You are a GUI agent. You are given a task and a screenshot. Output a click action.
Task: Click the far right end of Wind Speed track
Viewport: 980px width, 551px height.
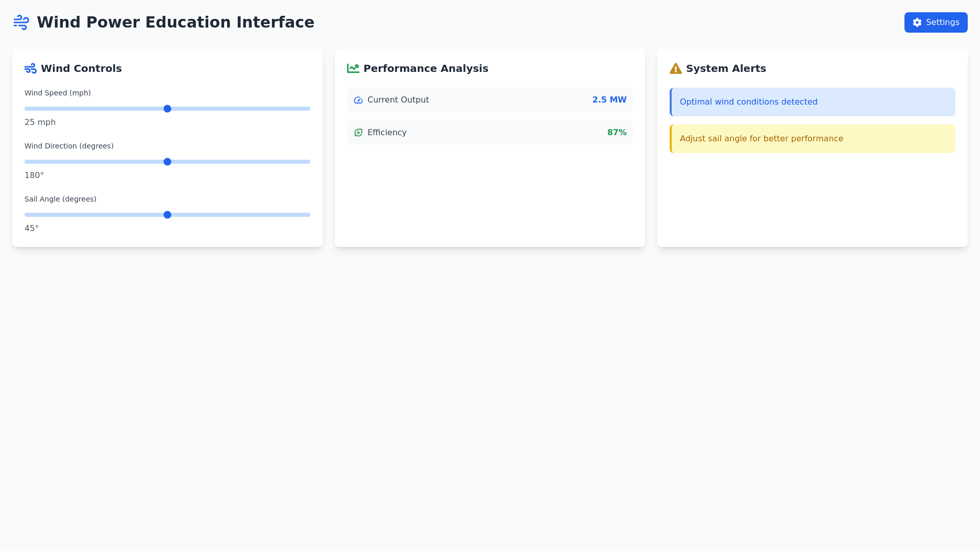tap(308, 109)
